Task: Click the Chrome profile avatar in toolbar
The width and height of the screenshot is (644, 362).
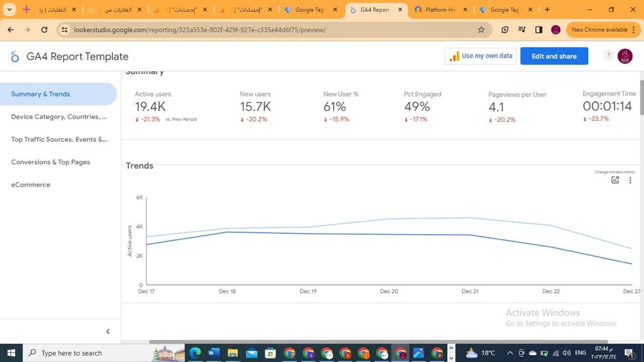Action: (x=556, y=30)
